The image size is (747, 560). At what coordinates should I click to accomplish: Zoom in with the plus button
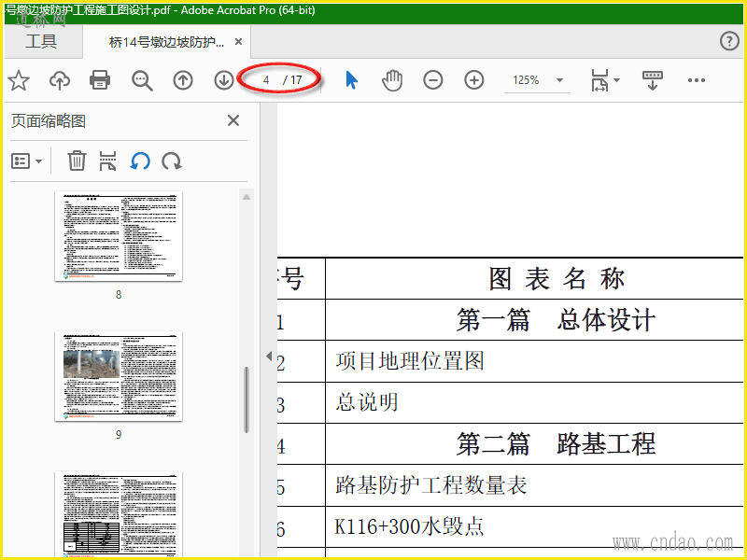pyautogui.click(x=474, y=80)
